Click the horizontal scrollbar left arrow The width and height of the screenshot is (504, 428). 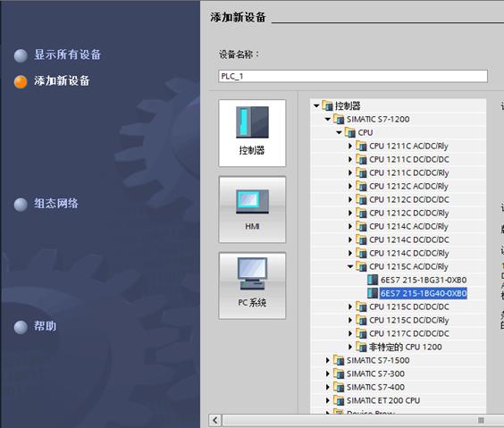point(215,420)
